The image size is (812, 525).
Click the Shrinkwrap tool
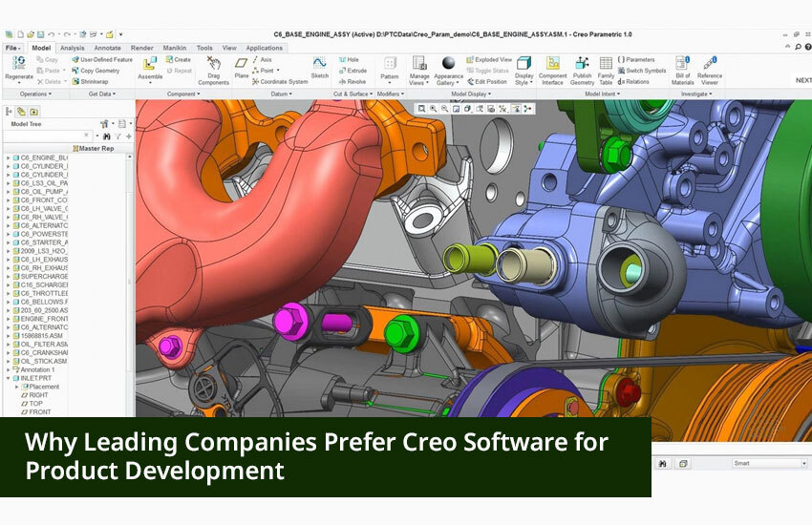[90, 82]
